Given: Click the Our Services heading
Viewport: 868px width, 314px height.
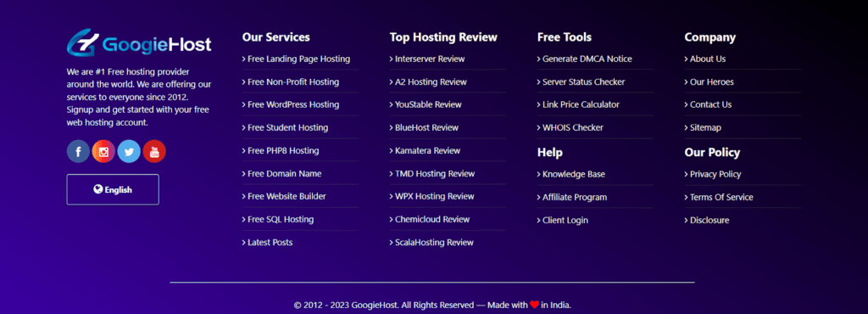Looking at the screenshot, I should 275,37.
